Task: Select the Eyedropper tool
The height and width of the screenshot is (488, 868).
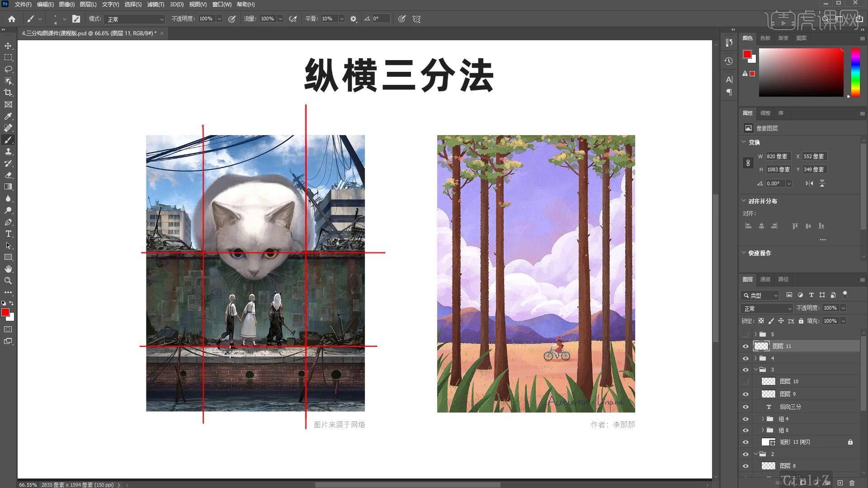Action: pos(8,116)
